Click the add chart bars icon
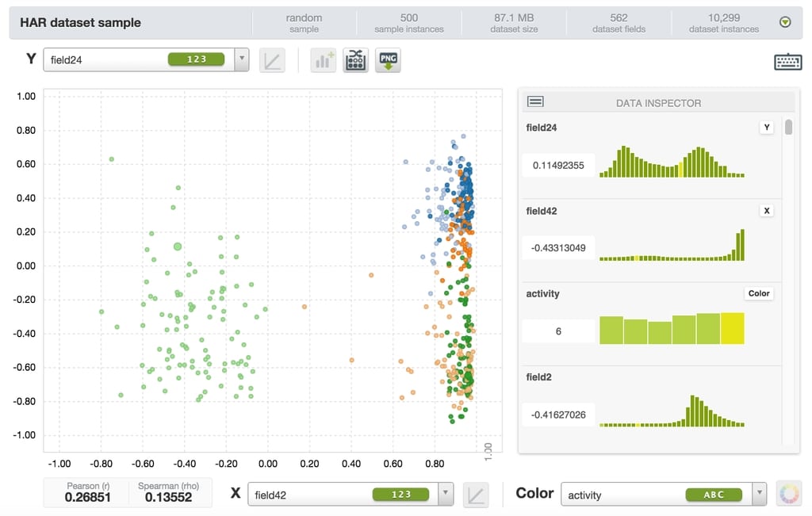812x516 pixels. coord(324,60)
